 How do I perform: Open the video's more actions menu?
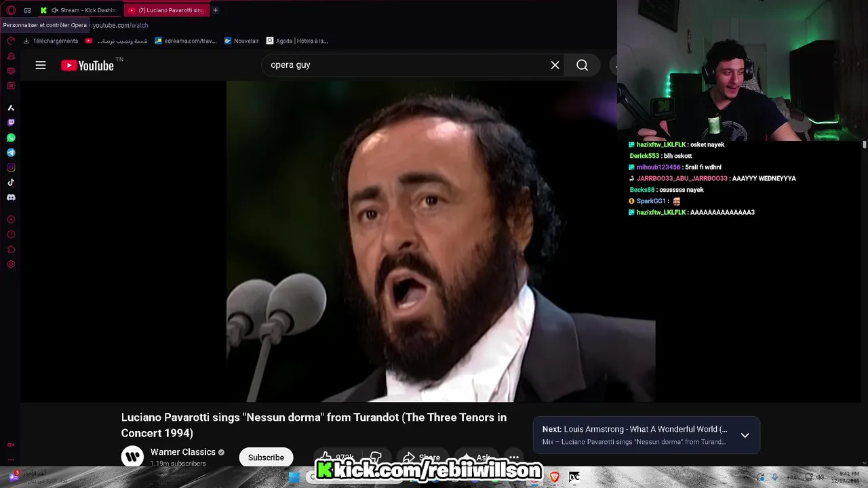(514, 457)
